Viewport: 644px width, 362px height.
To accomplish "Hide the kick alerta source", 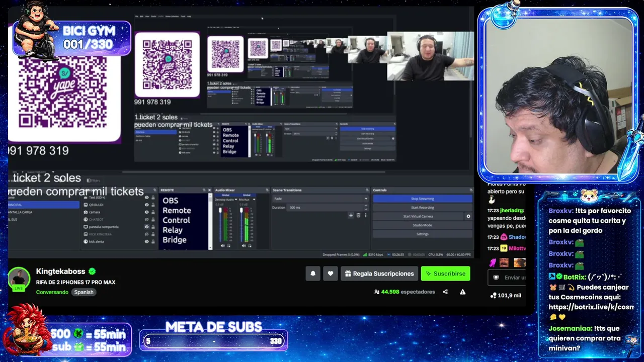I will pos(146,241).
